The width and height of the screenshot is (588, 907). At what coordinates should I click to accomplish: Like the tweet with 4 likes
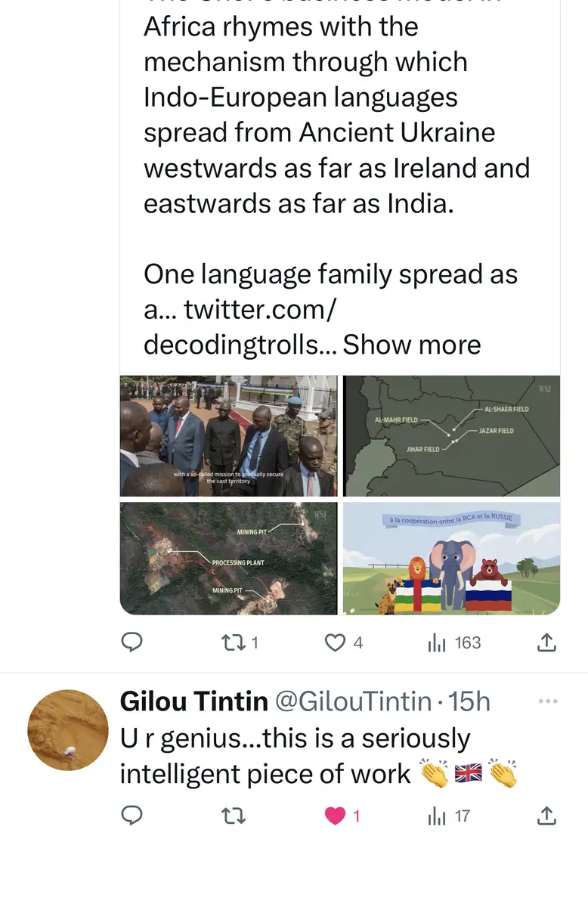[335, 642]
